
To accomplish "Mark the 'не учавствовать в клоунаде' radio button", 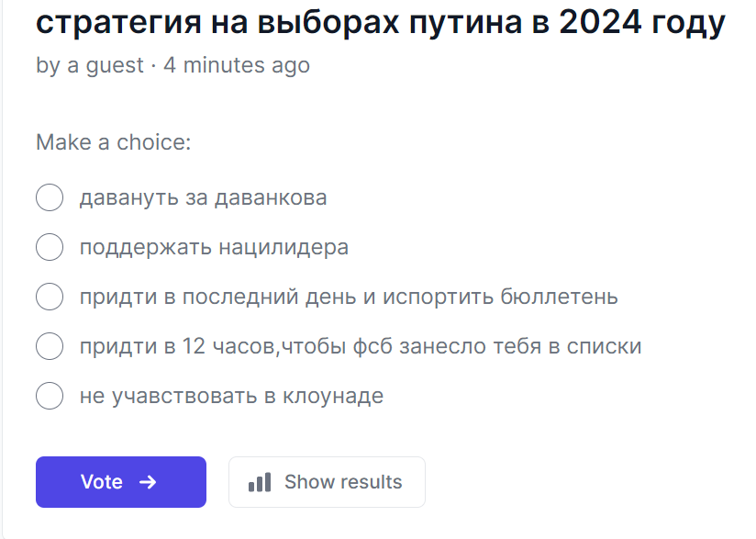I will [50, 396].
